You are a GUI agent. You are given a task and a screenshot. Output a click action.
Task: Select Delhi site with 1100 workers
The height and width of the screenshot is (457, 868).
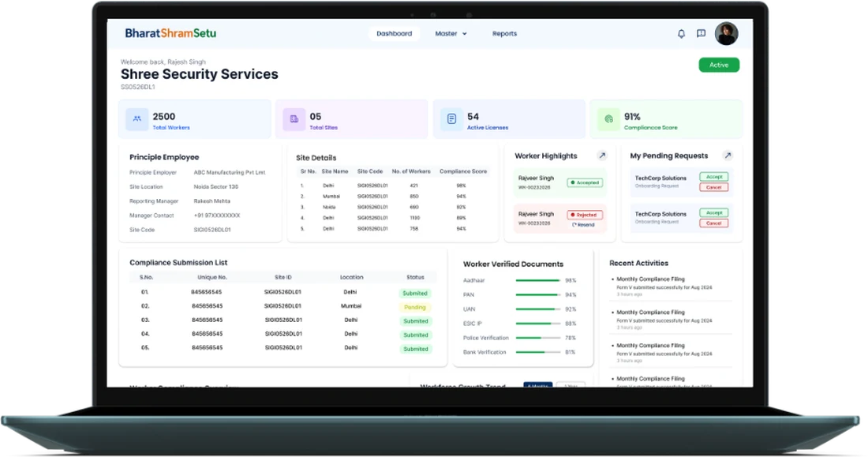[393, 218]
